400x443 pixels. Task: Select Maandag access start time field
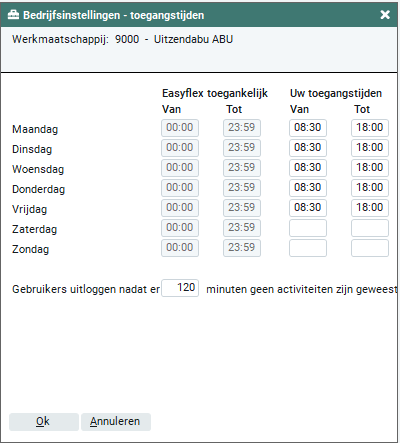(308, 128)
